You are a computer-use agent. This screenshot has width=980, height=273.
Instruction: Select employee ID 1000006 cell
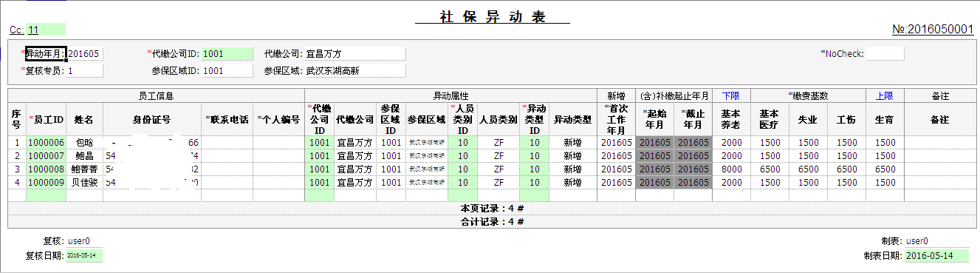47,143
